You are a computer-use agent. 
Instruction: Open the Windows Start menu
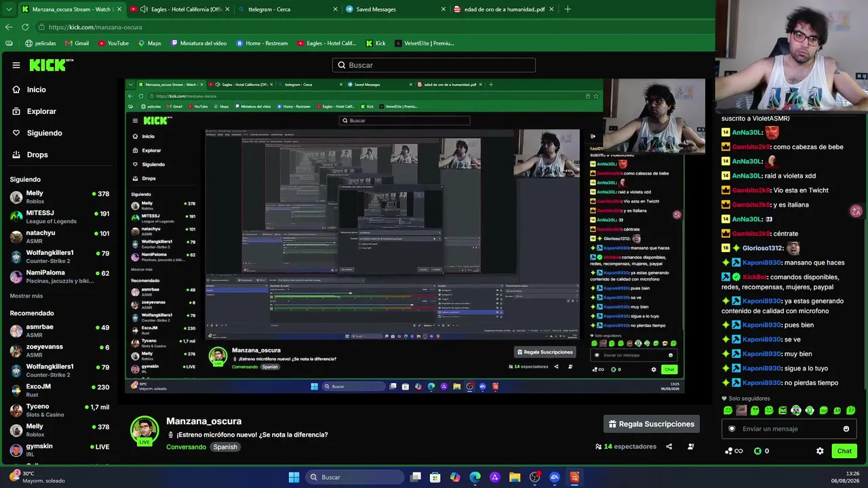tap(294, 477)
